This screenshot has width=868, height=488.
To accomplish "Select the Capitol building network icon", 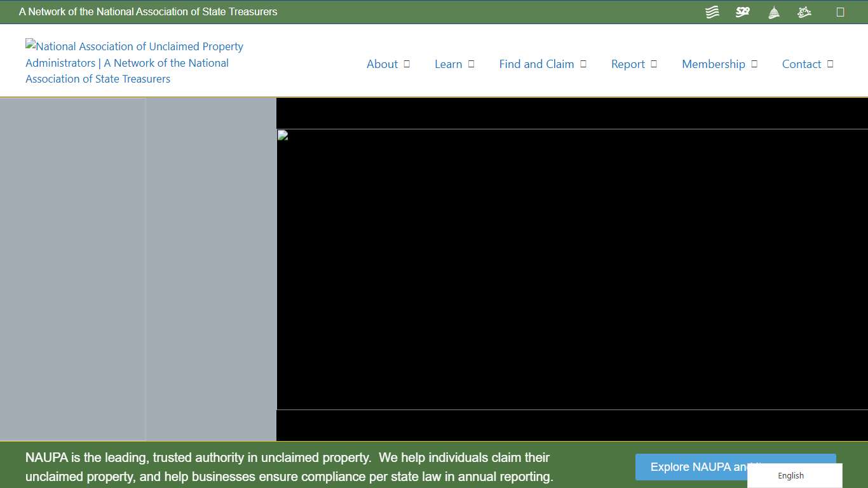I will 773,11.
